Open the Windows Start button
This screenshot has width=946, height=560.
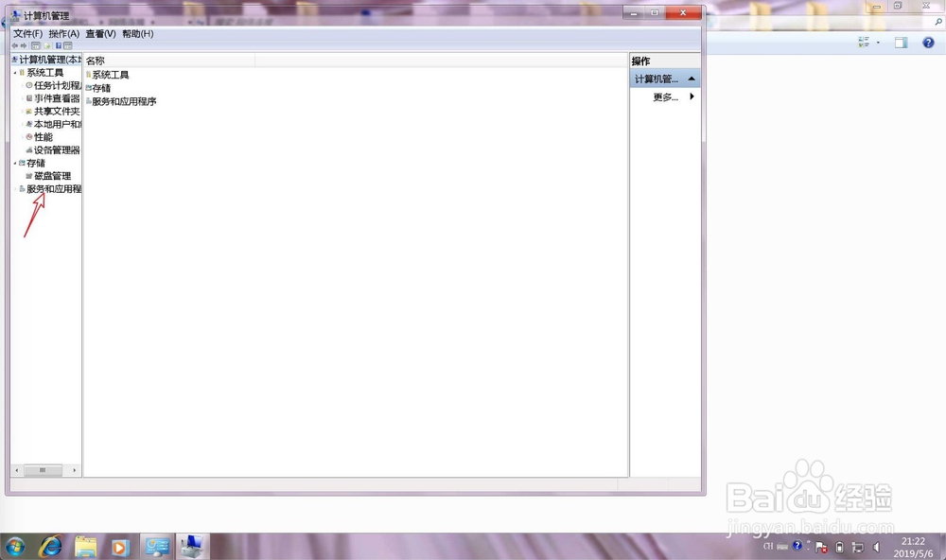15,548
